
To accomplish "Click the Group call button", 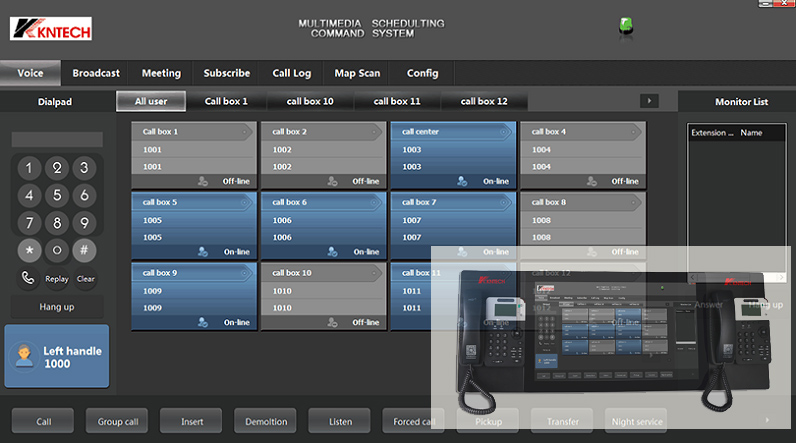I will click(117, 421).
